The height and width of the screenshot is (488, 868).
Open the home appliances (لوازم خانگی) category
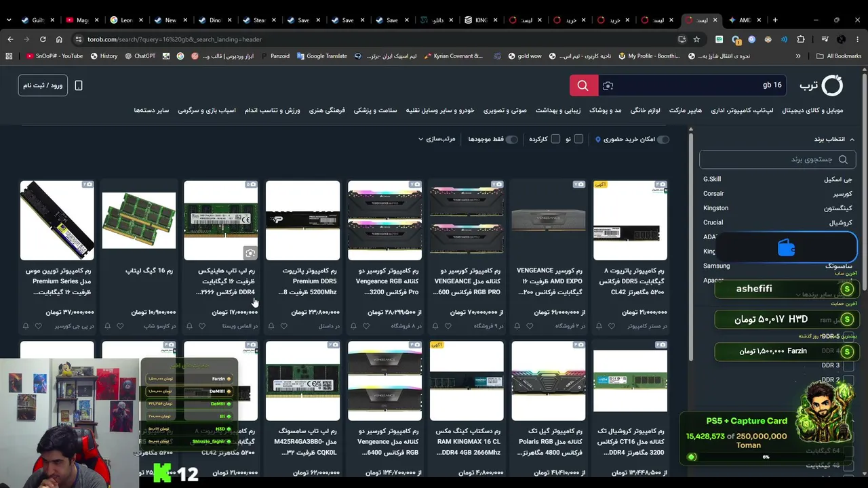[x=646, y=110]
